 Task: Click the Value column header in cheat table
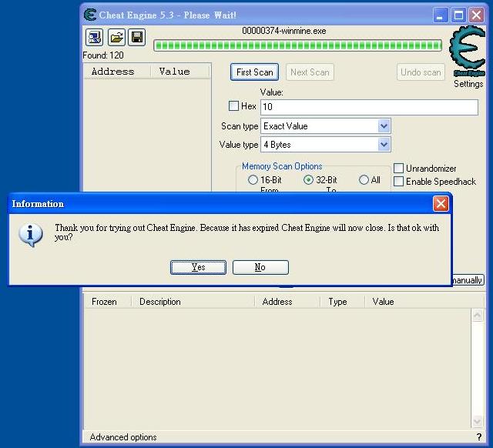point(424,302)
